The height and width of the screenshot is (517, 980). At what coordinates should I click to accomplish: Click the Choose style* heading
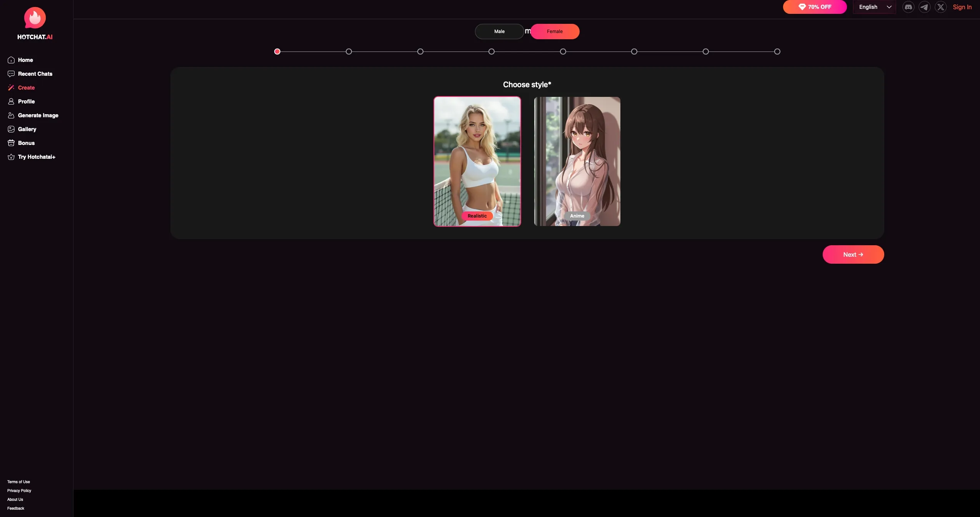coord(527,85)
